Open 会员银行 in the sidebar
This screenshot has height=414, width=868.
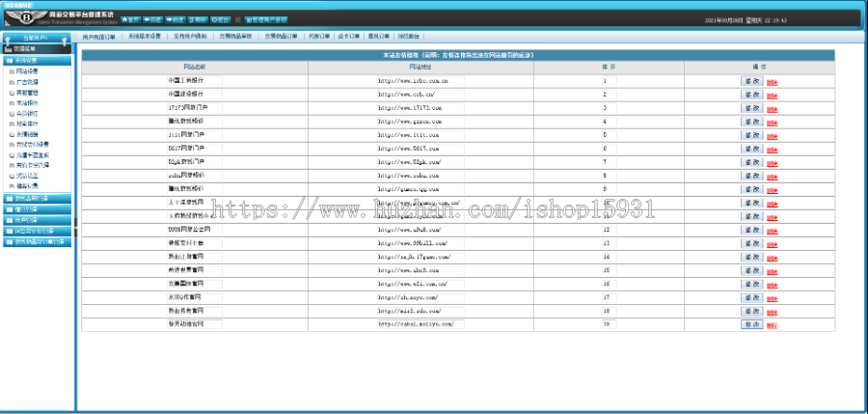27,113
